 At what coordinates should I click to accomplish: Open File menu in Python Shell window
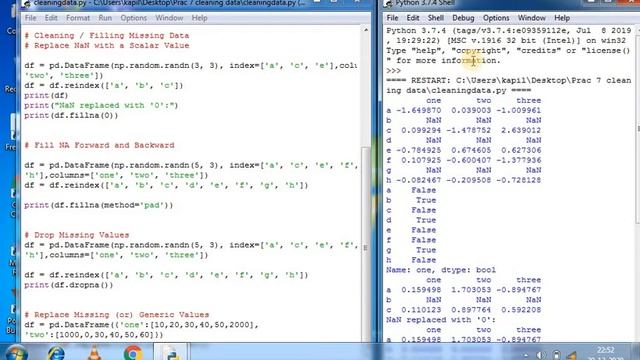(392, 18)
